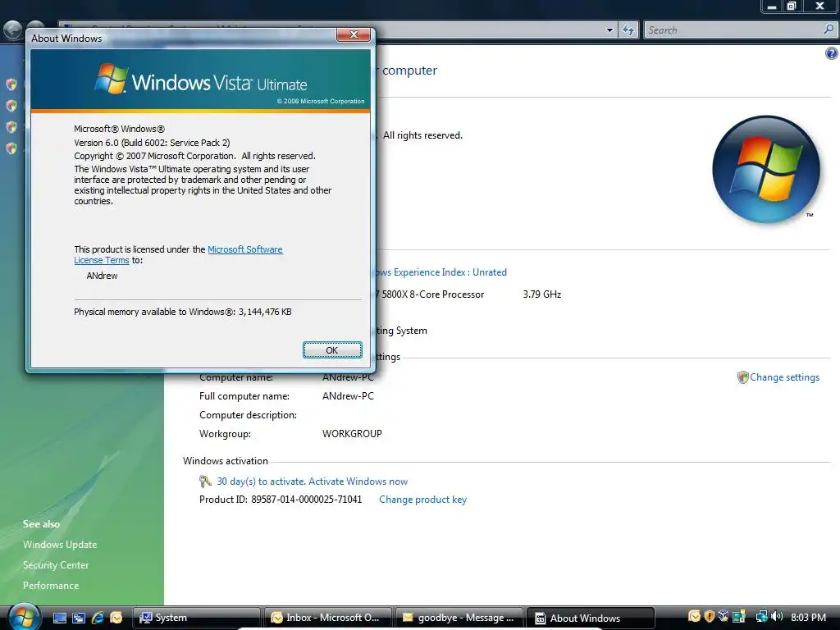Click ANdrew-PC next to Full computer name
The width and height of the screenshot is (840, 630).
pyautogui.click(x=348, y=396)
